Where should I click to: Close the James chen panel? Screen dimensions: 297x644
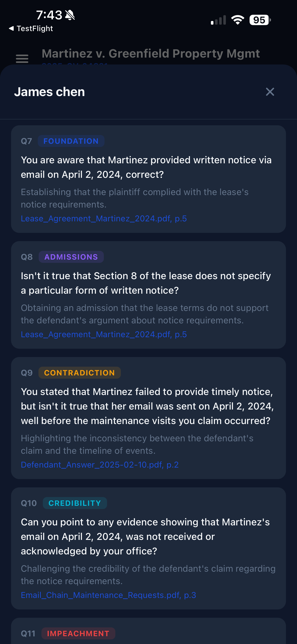tap(270, 92)
